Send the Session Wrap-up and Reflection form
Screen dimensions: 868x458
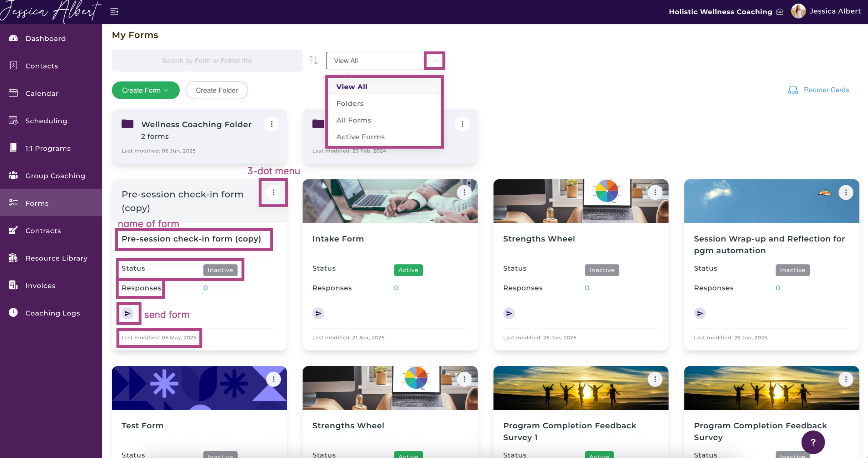[700, 313]
